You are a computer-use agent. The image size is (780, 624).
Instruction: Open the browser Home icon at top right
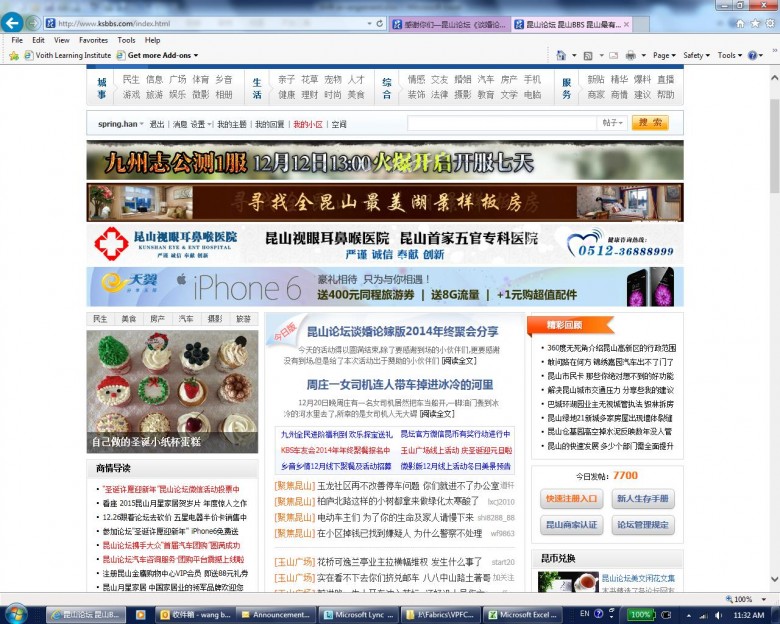click(740, 23)
